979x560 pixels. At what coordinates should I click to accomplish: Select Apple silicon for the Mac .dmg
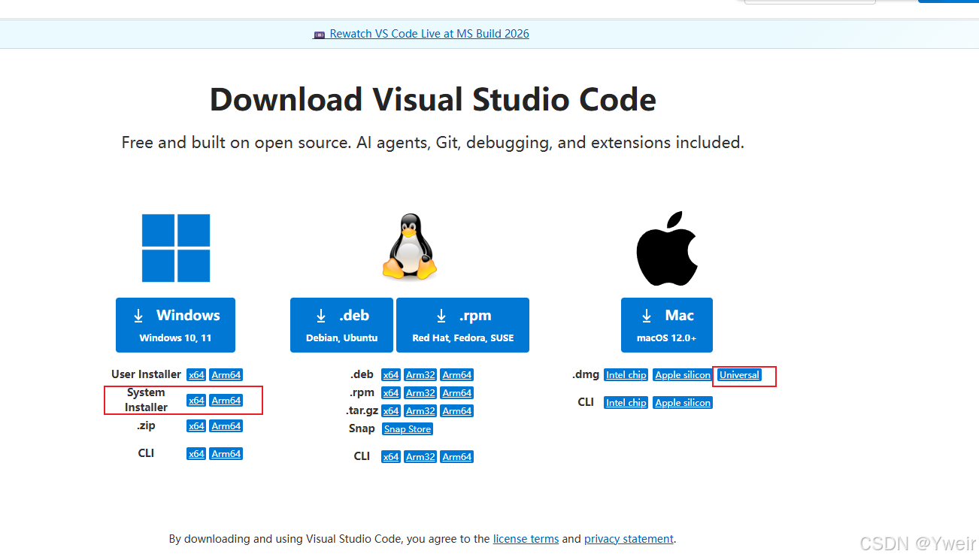click(683, 375)
